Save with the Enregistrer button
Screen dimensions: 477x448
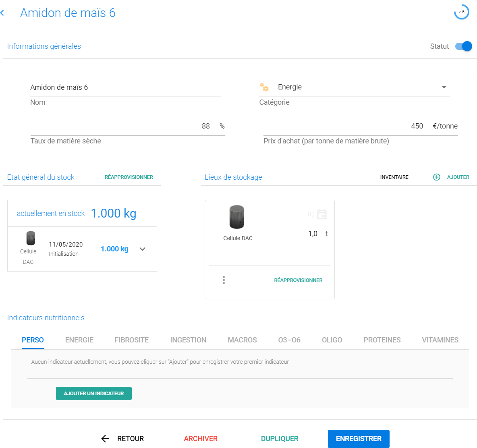359,439
